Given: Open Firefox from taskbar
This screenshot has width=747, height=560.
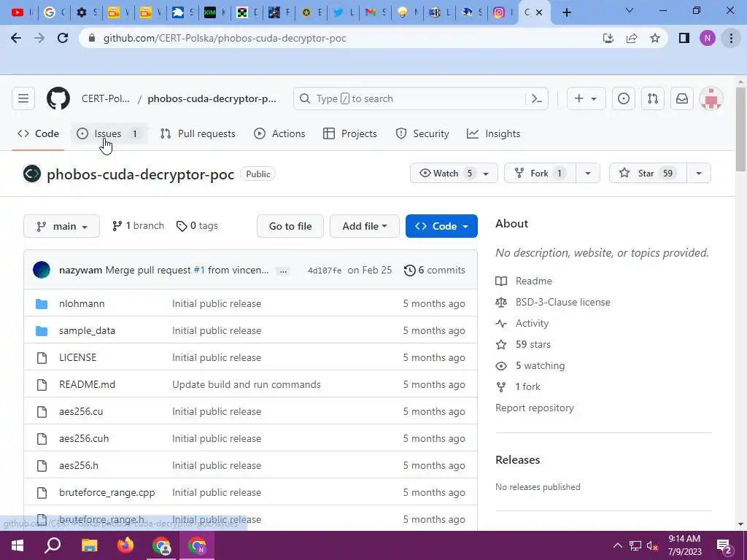Looking at the screenshot, I should [x=125, y=545].
